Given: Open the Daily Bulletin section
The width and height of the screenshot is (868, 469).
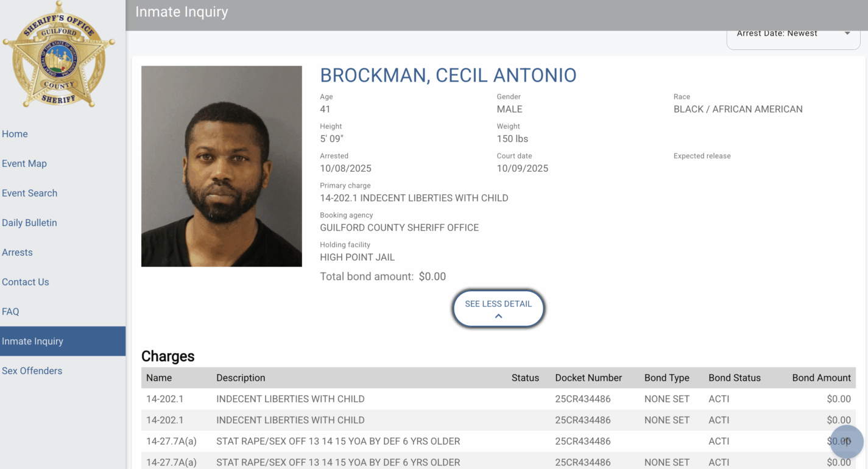Looking at the screenshot, I should (x=29, y=223).
